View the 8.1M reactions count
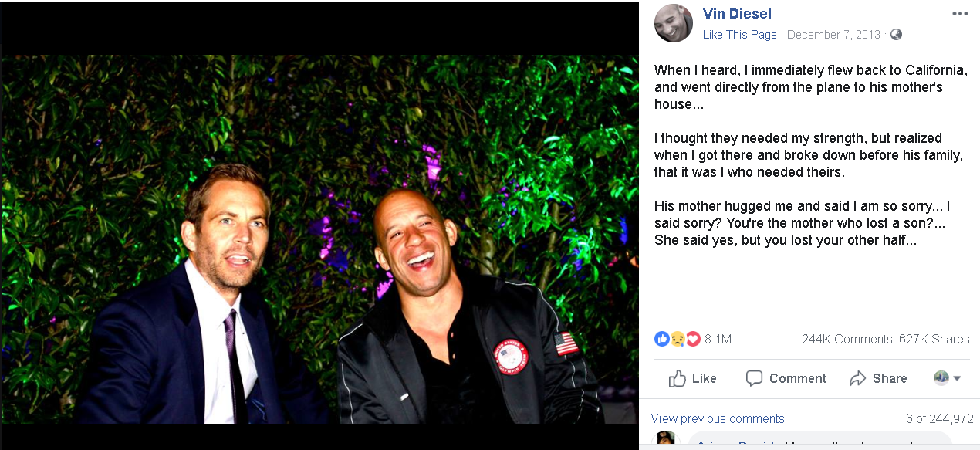Image resolution: width=980 pixels, height=450 pixels. [x=718, y=339]
